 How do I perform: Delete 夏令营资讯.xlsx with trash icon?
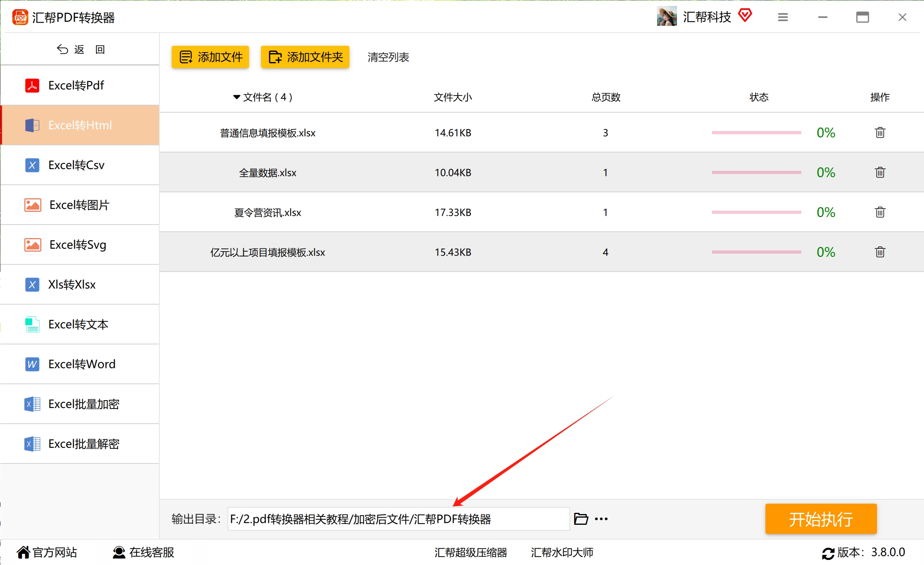(x=880, y=212)
